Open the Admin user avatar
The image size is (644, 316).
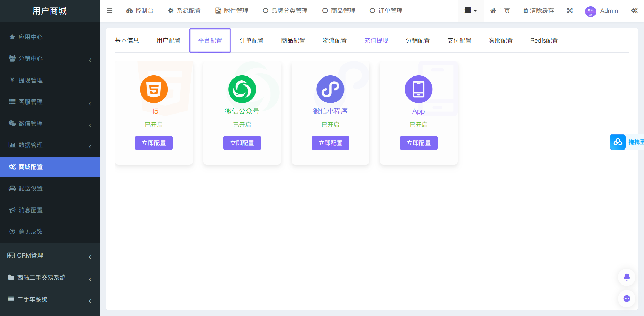point(591,11)
